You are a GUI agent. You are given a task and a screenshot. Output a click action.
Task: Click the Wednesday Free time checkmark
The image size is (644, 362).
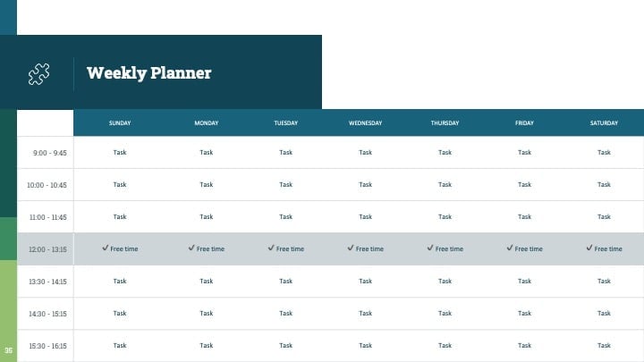(351, 248)
